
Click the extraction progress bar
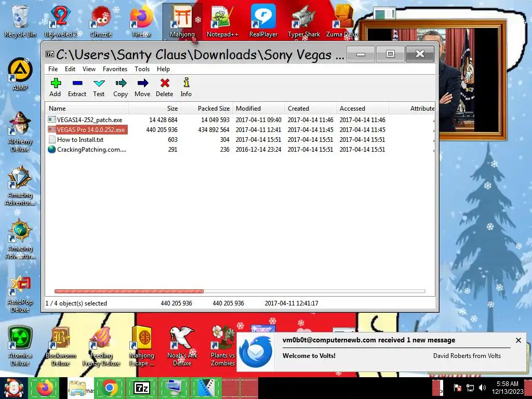click(240, 291)
